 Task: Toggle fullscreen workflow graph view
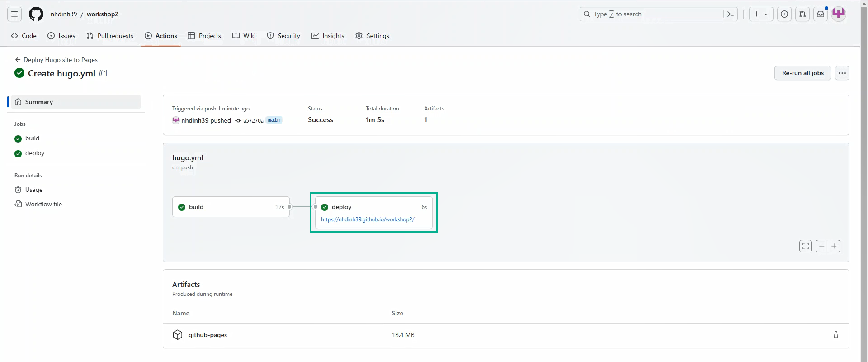806,246
